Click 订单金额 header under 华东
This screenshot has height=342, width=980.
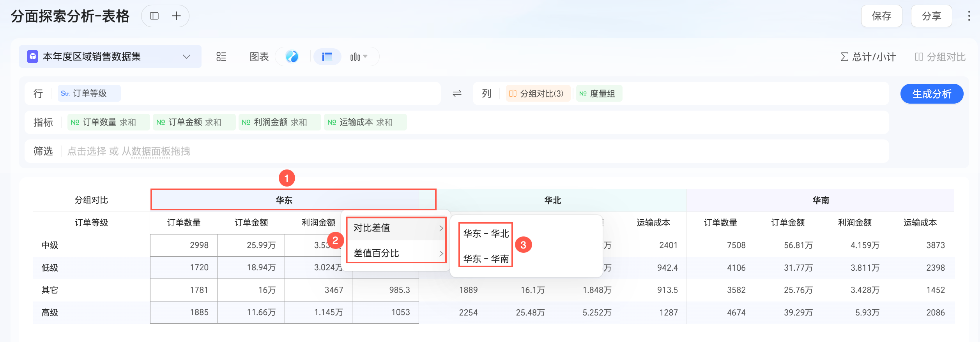[x=251, y=222]
